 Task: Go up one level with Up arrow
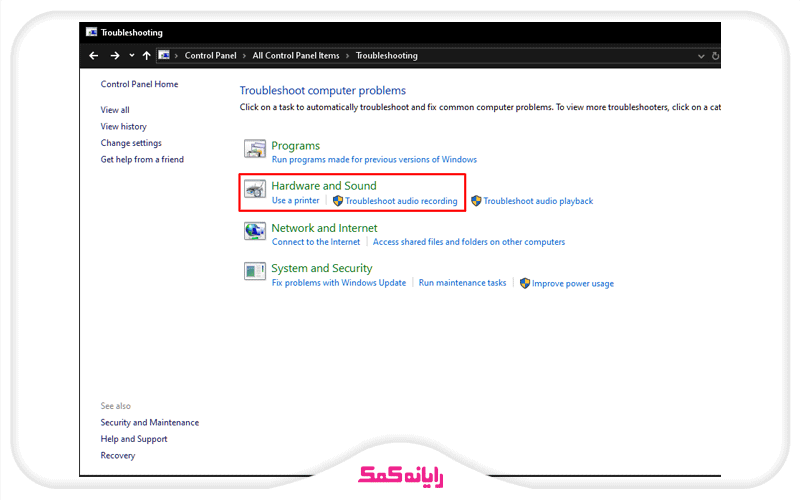[147, 56]
